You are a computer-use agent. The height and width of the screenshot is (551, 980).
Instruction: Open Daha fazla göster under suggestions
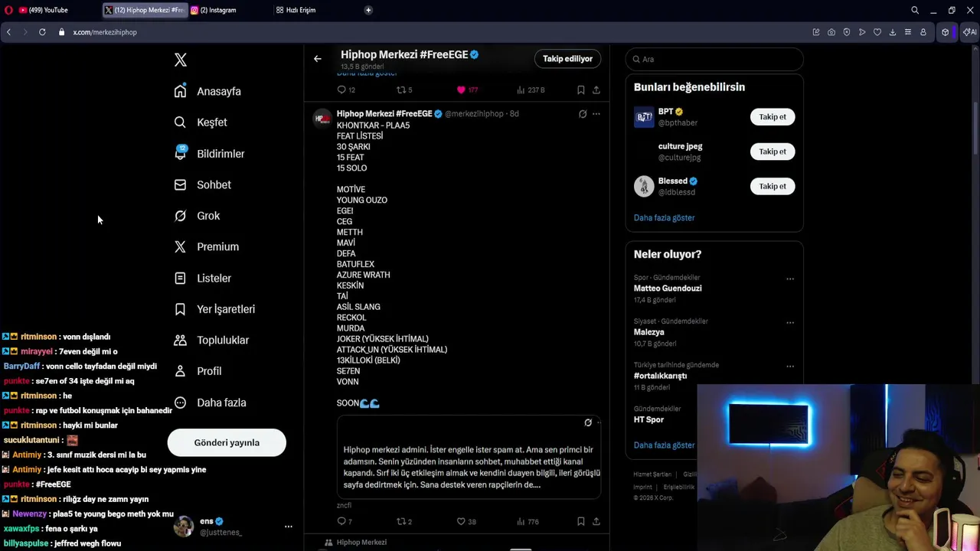coord(664,217)
